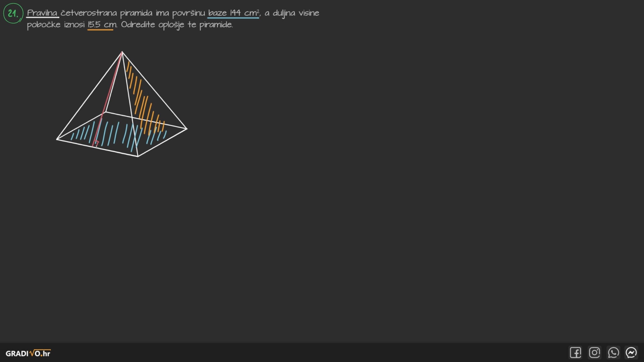Open the Instagram icon in footer

594,353
